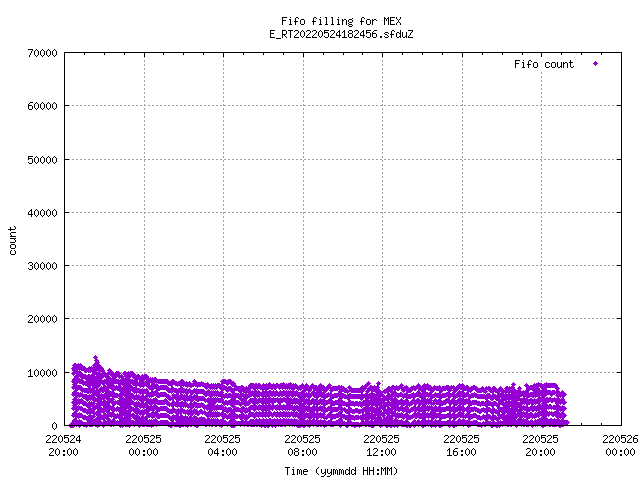Click the 220524 20:00 x-axis label
This screenshot has height=480, width=640.
click(x=63, y=445)
